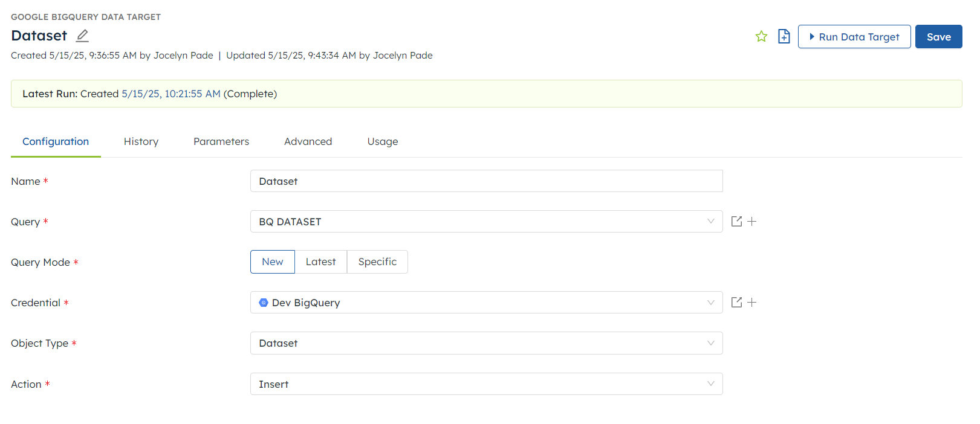Expand the Action dropdown showing Insert
This screenshot has height=424, width=980.
click(x=486, y=384)
